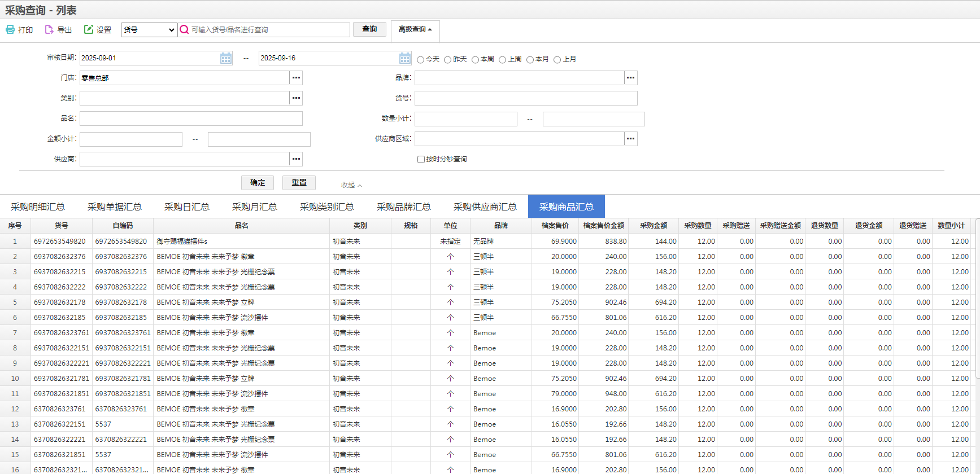Open the store selection ellipsis button
The image size is (980, 474).
pyautogui.click(x=296, y=78)
